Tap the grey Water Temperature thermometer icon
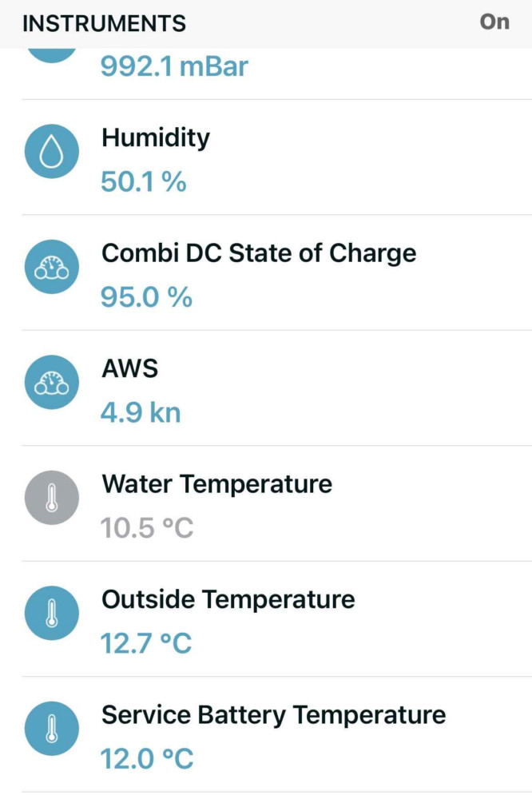The height and width of the screenshot is (799, 532). click(51, 498)
